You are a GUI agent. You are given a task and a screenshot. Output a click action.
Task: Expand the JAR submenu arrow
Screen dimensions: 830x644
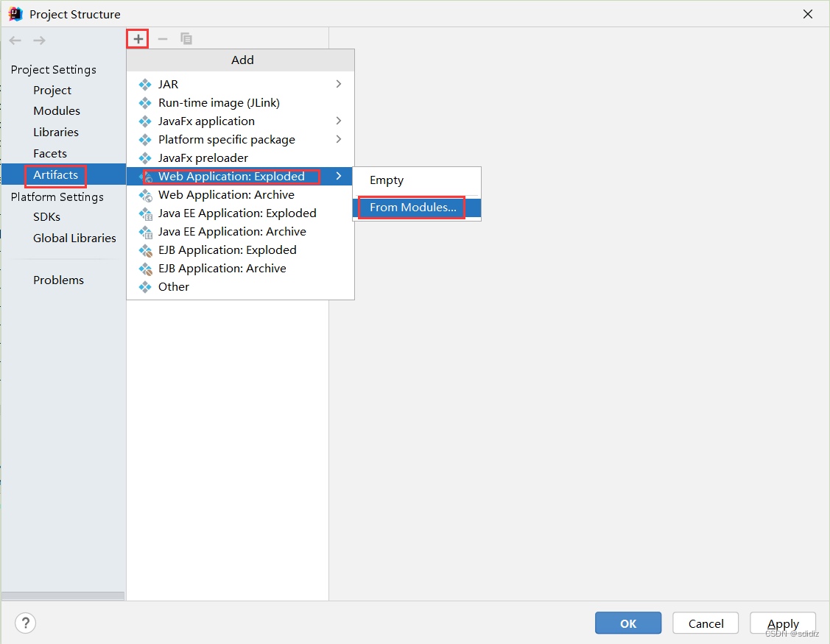click(x=339, y=84)
